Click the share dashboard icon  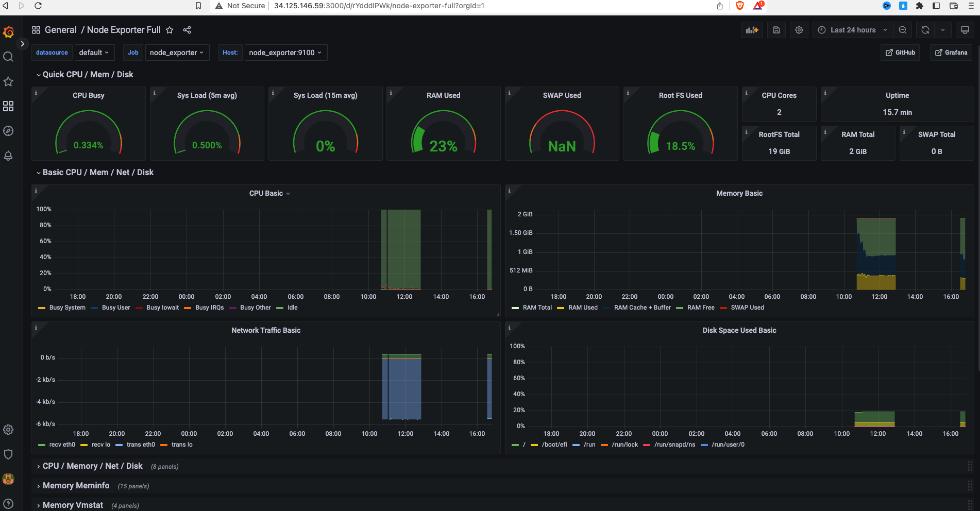point(187,30)
